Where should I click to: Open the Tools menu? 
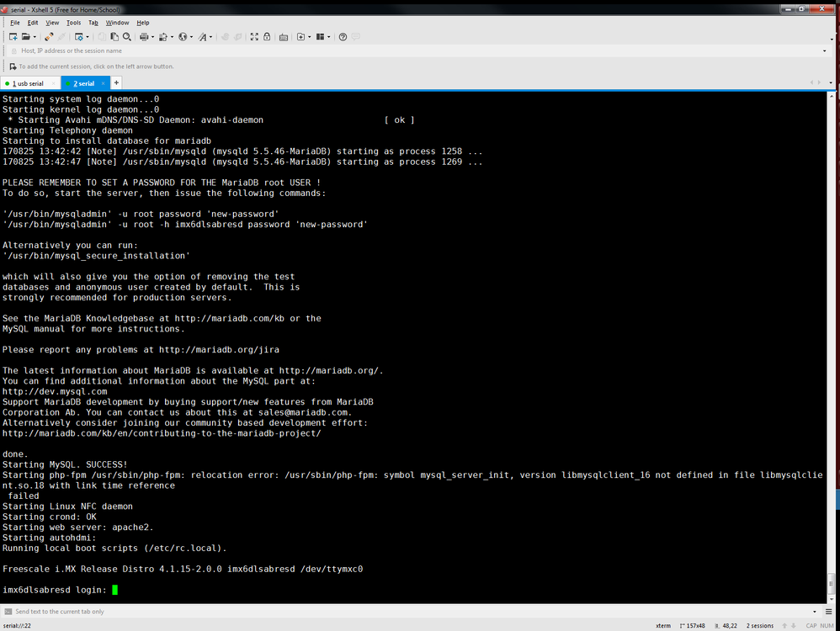point(73,23)
